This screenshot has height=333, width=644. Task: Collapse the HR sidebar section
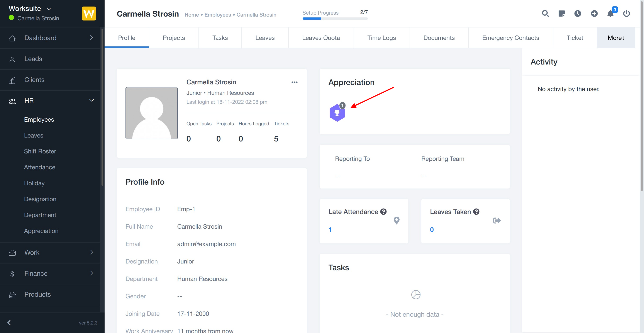click(x=92, y=100)
